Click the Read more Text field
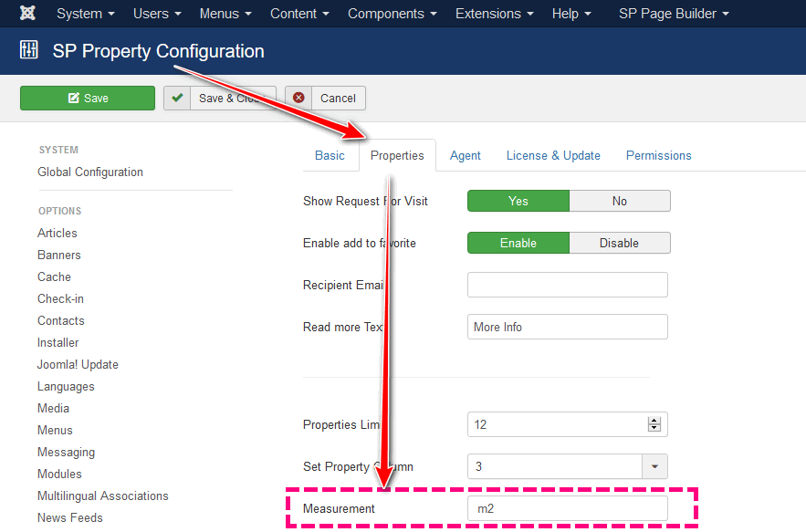 [x=568, y=327]
